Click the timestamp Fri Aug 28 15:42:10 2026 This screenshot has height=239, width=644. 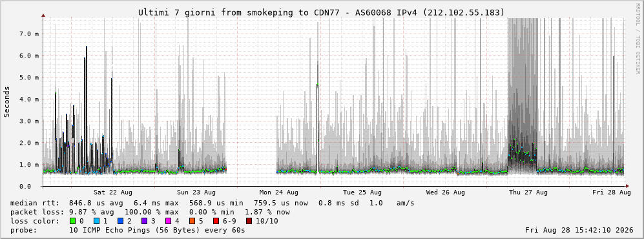pos(579,230)
